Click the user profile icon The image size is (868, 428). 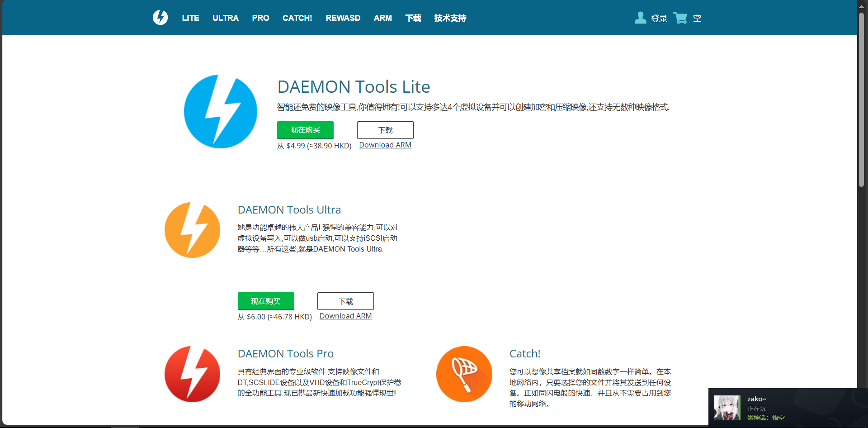tap(640, 18)
